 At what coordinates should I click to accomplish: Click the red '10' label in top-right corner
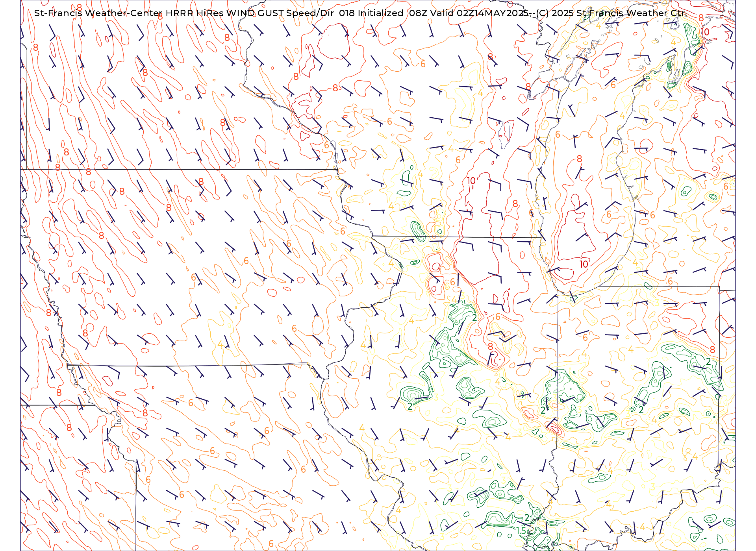coord(705,32)
